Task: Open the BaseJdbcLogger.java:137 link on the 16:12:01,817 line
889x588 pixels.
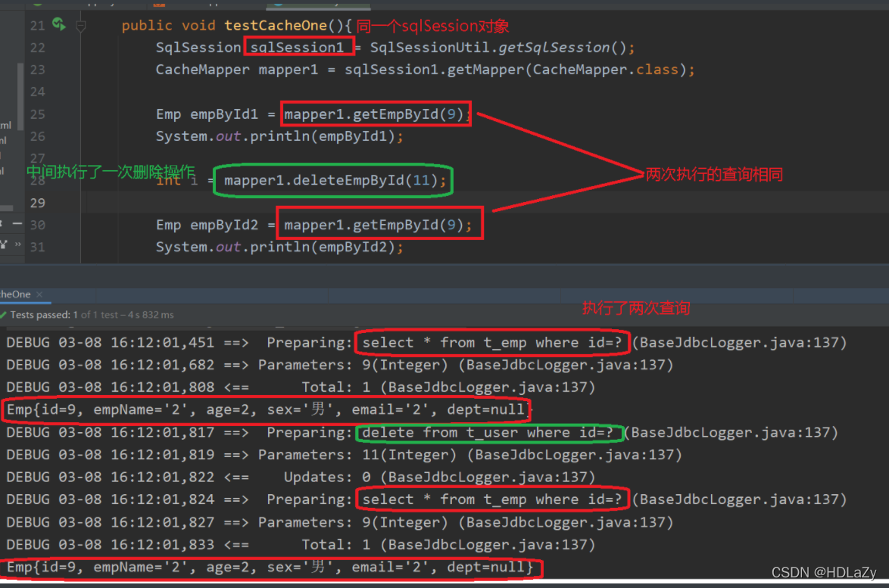Action: click(731, 433)
